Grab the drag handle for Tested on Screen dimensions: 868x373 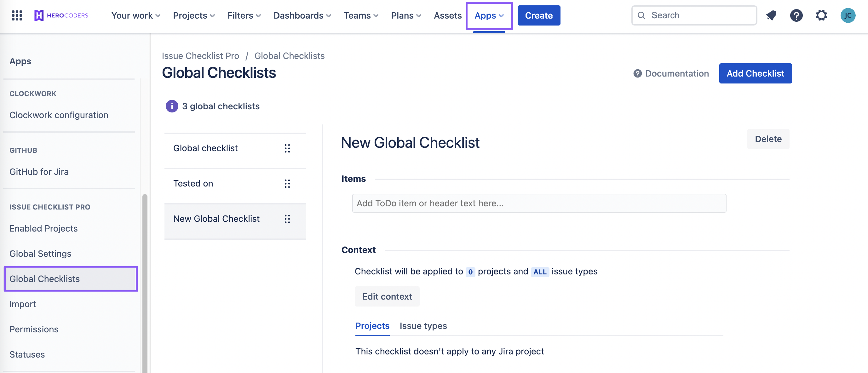(287, 184)
